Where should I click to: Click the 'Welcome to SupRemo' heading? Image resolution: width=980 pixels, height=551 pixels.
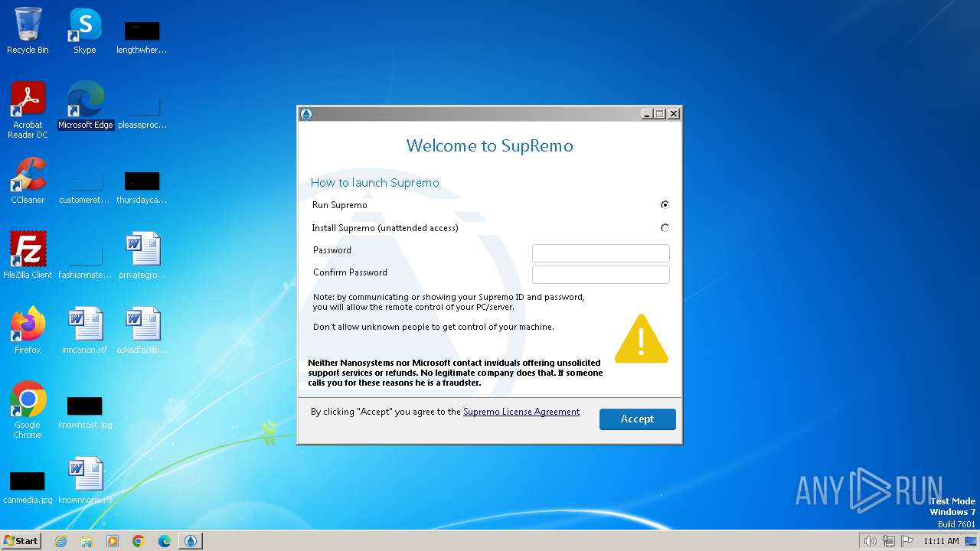489,145
